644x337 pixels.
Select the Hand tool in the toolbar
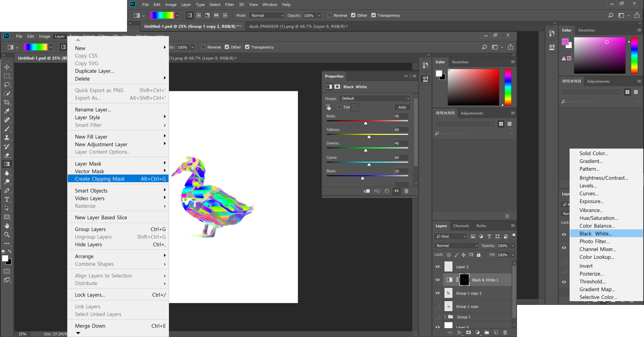click(7, 226)
